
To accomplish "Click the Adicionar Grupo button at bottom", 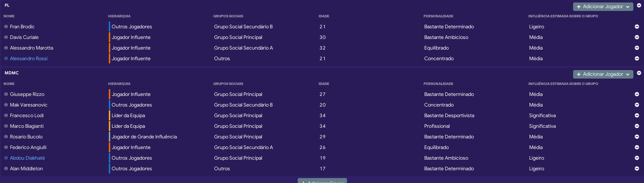I will click(322, 181).
